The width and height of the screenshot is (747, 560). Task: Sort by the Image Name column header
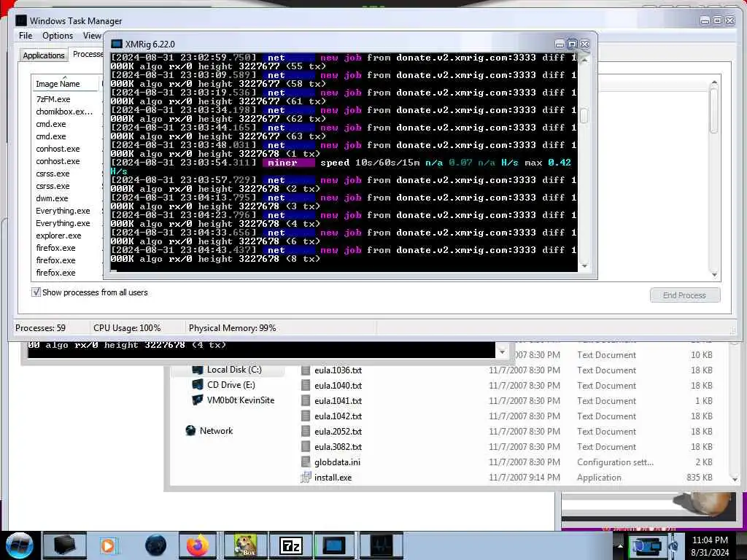pos(65,84)
